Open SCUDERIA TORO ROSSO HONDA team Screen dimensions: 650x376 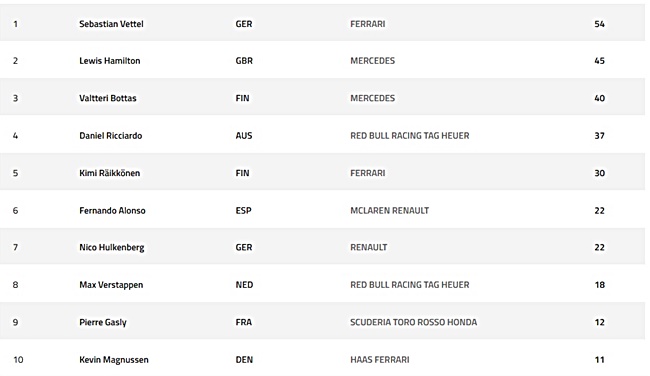(413, 322)
